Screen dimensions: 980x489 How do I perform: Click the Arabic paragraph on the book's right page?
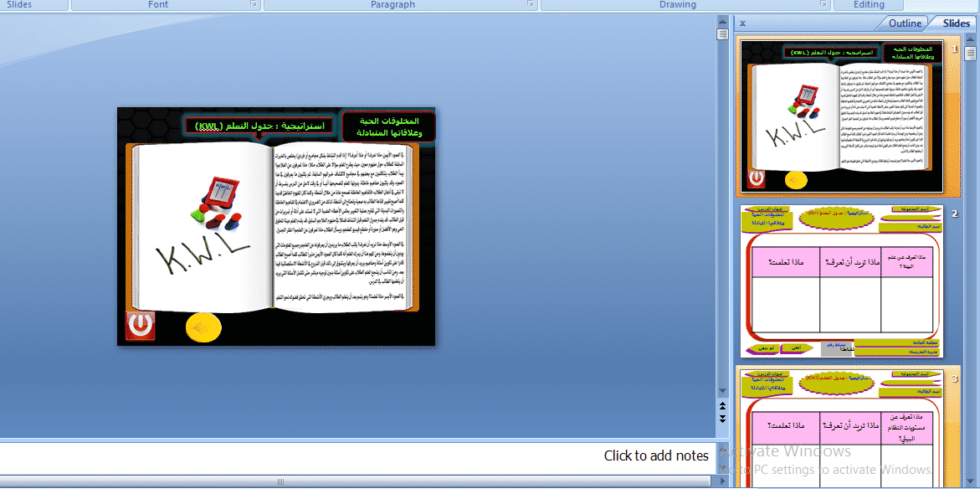341,226
